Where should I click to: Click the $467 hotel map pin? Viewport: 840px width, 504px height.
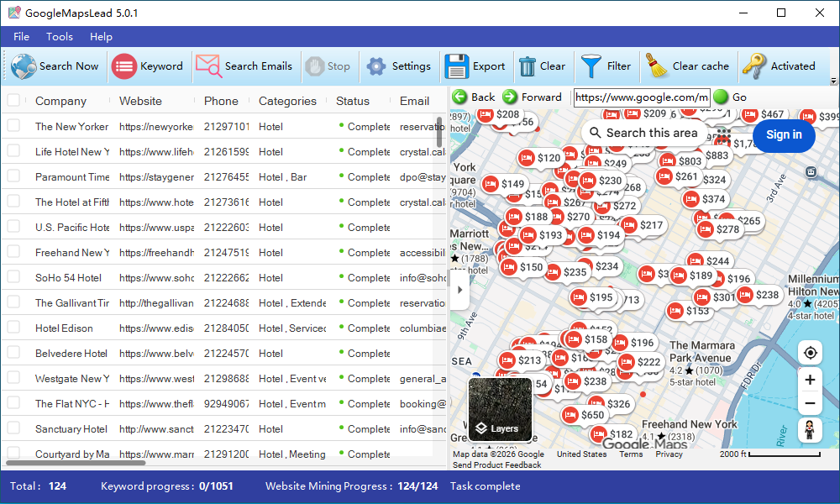tap(764, 114)
